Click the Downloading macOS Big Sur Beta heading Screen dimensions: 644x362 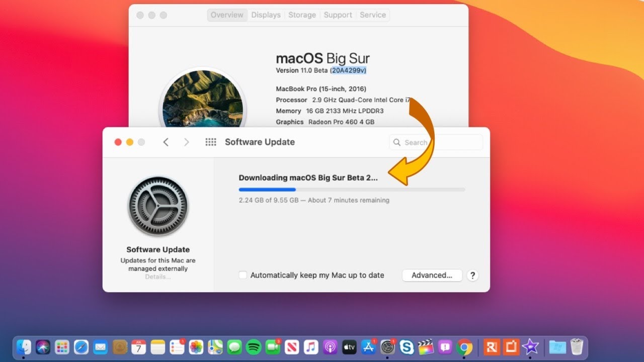(308, 177)
